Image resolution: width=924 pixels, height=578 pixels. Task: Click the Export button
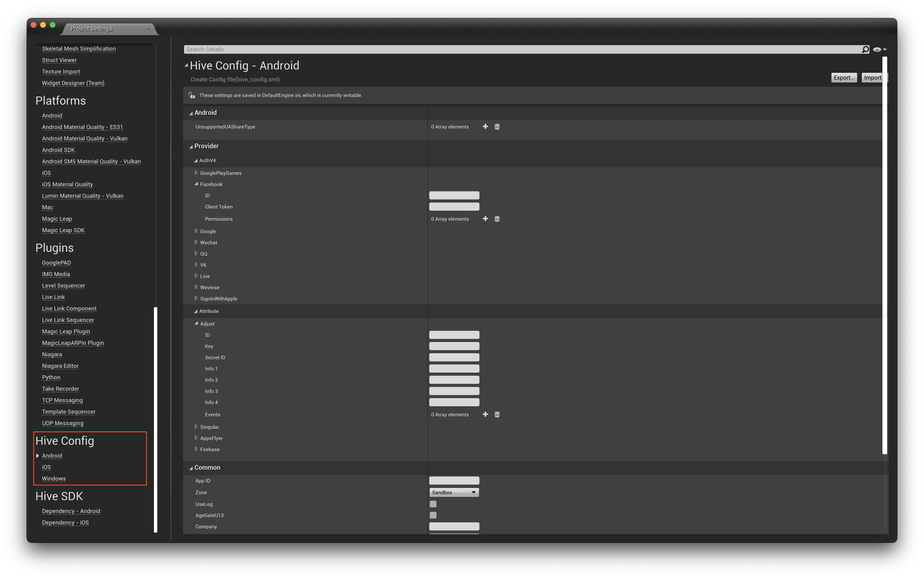click(844, 78)
